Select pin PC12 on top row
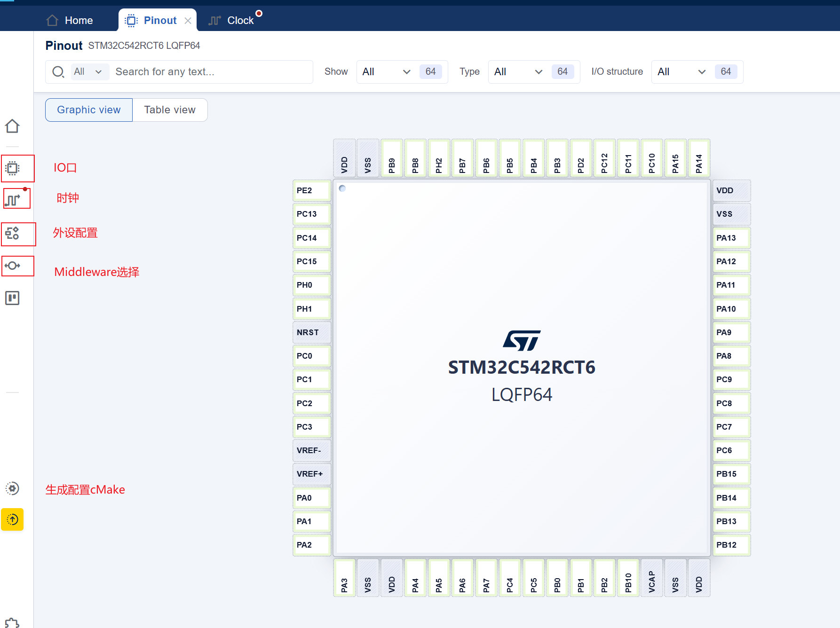The width and height of the screenshot is (840, 628). click(x=604, y=158)
